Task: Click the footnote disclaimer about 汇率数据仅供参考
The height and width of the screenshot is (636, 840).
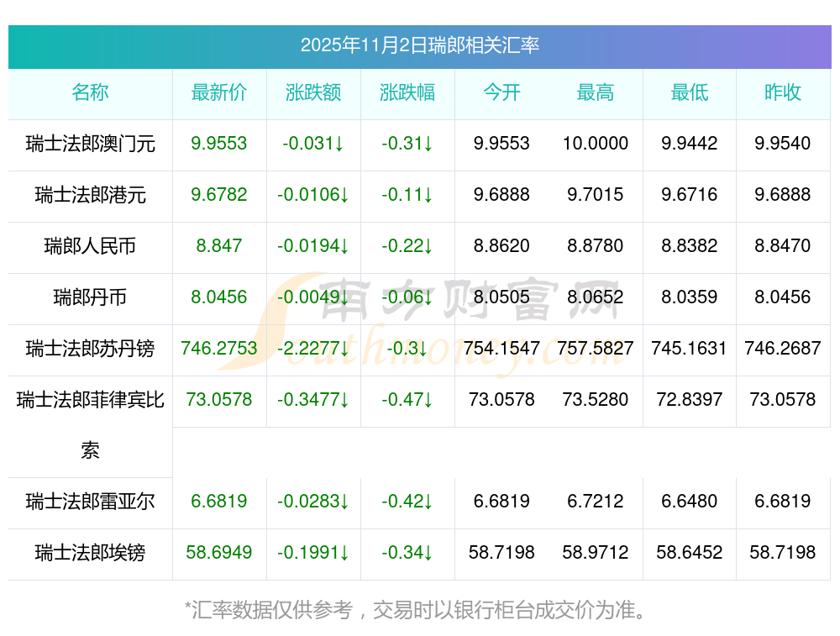Action: click(x=419, y=609)
